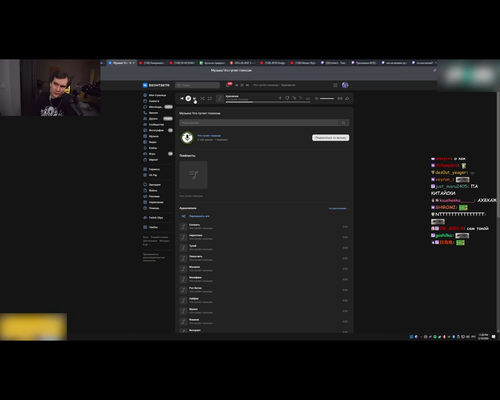Toggle repeat in the audio player
The width and height of the screenshot is (500, 400).
[210, 98]
